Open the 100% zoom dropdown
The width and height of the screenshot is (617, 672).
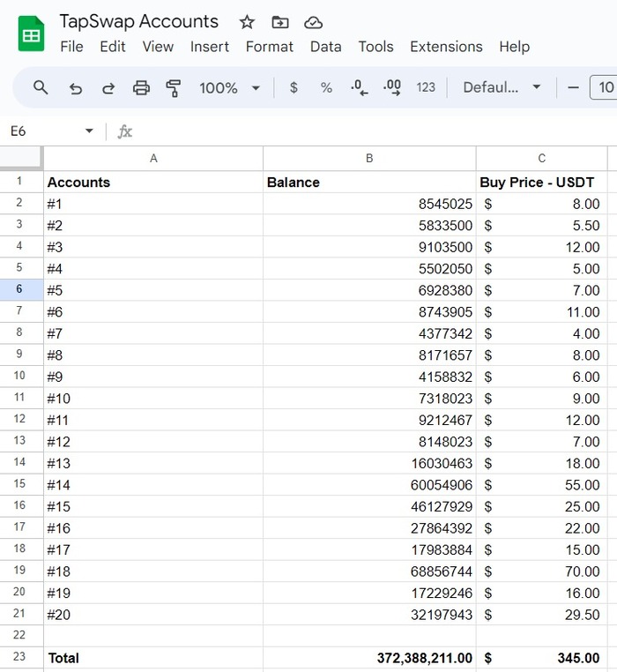click(230, 87)
